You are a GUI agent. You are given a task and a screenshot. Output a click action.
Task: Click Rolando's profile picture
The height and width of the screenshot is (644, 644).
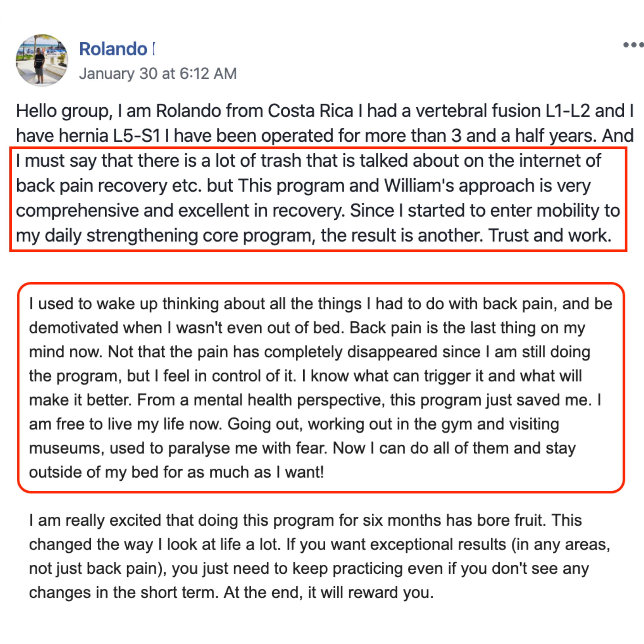pos(42,60)
